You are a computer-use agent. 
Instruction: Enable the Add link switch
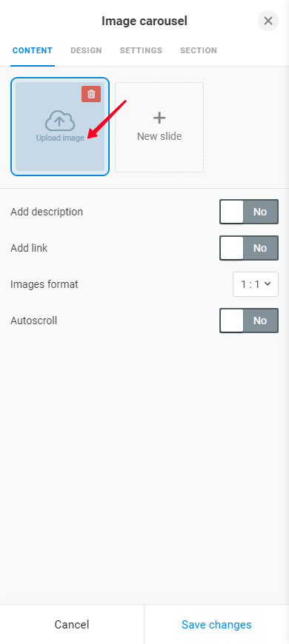click(249, 248)
